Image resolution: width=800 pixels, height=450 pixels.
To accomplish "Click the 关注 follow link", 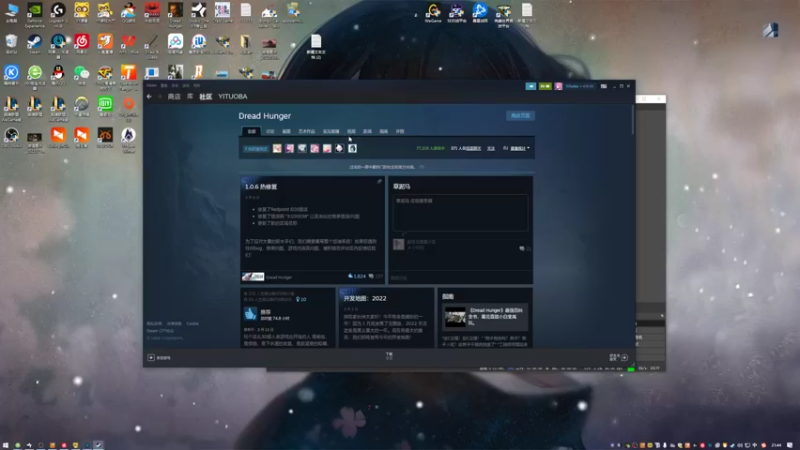I will click(491, 148).
